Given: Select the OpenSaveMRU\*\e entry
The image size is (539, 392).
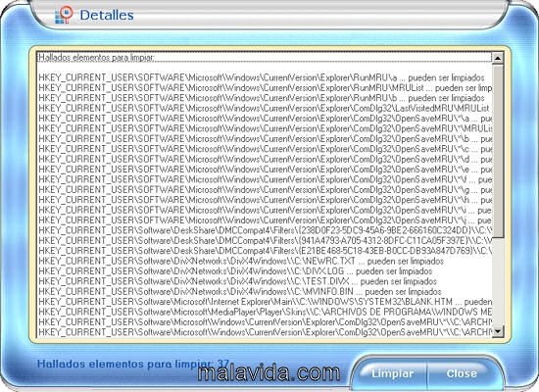Looking at the screenshot, I should (265, 170).
